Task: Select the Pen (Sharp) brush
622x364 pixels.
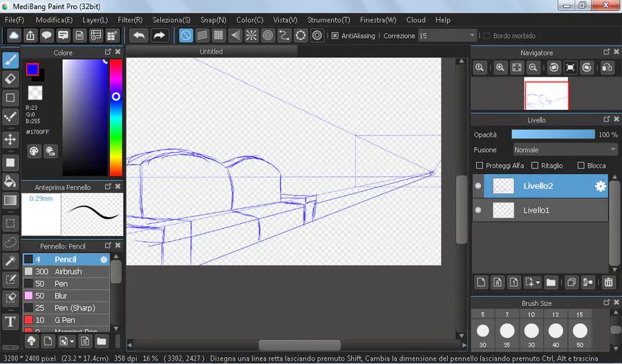Action: pyautogui.click(x=66, y=307)
